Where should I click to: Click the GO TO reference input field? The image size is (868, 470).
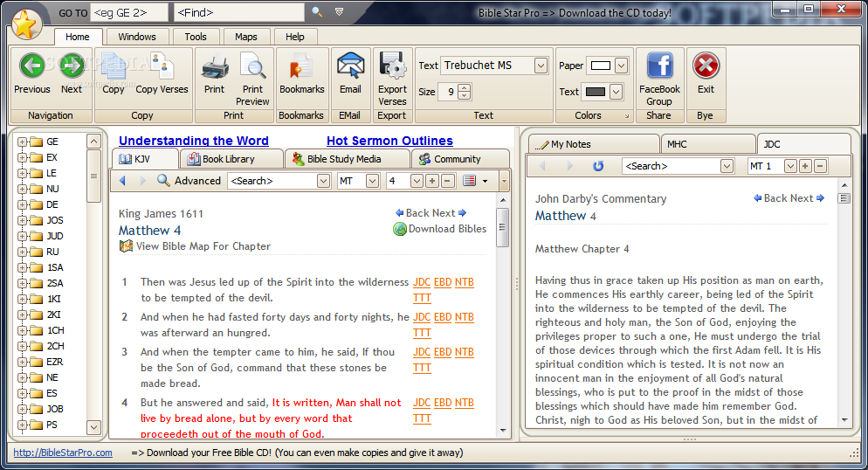tap(129, 12)
